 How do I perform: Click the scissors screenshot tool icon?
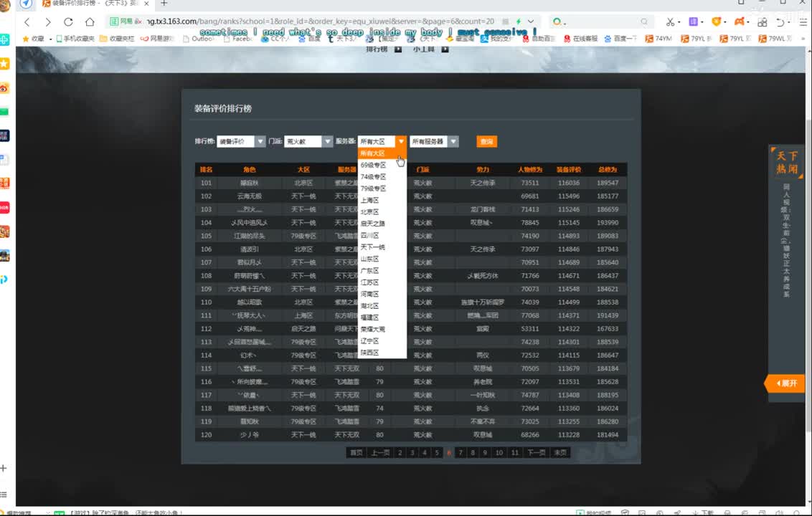click(670, 21)
